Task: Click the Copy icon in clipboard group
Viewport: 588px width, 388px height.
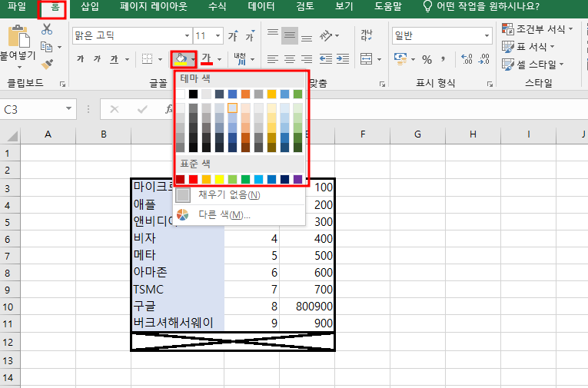Action: click(46, 47)
